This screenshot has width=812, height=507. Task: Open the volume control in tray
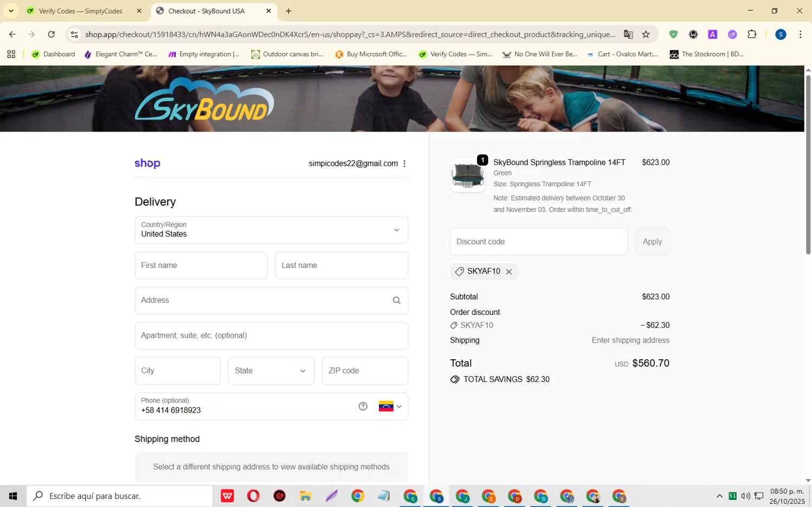[x=745, y=496]
